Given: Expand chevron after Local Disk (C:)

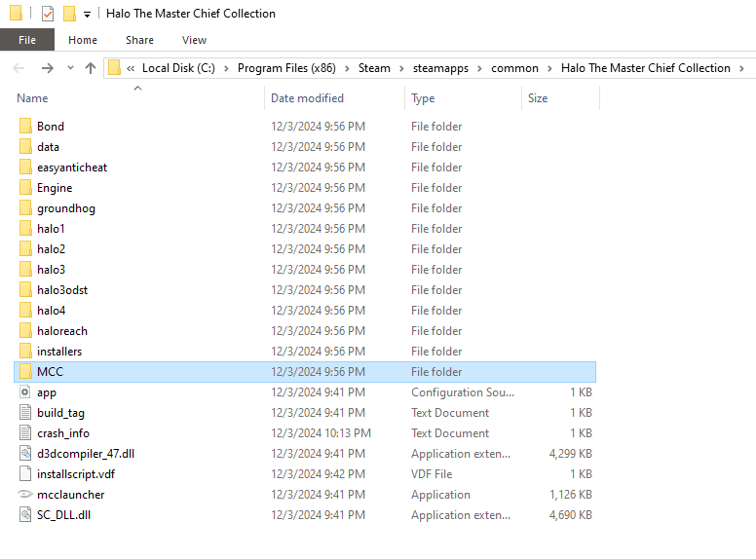Looking at the screenshot, I should coord(226,68).
